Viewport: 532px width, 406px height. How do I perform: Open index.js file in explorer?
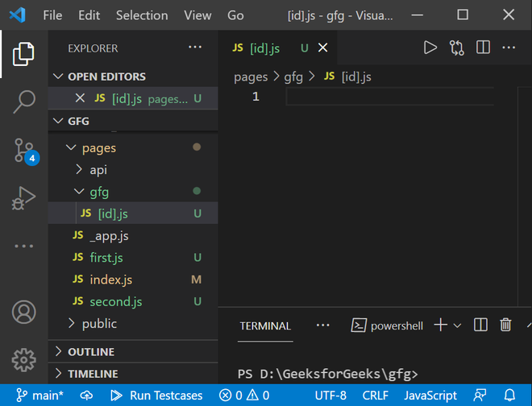(110, 280)
